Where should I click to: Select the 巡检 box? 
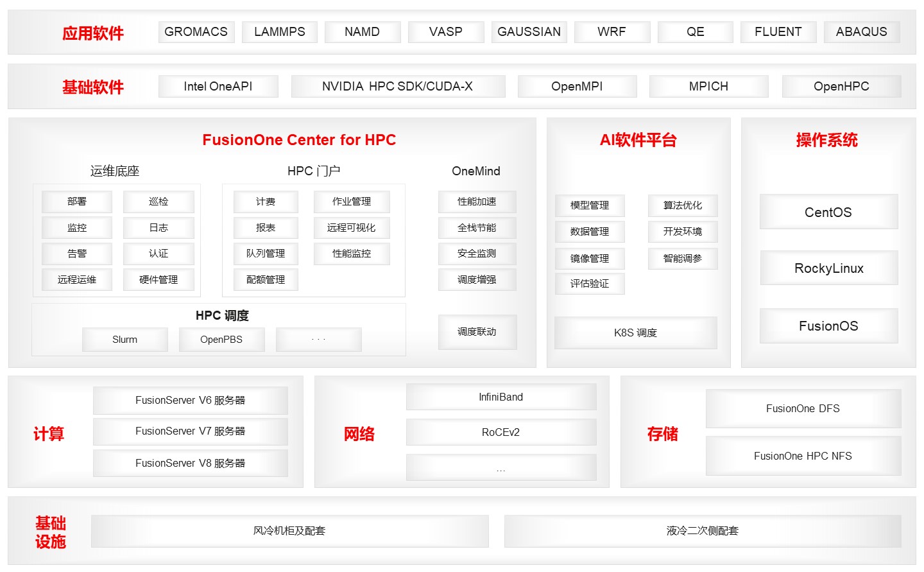[x=158, y=202]
